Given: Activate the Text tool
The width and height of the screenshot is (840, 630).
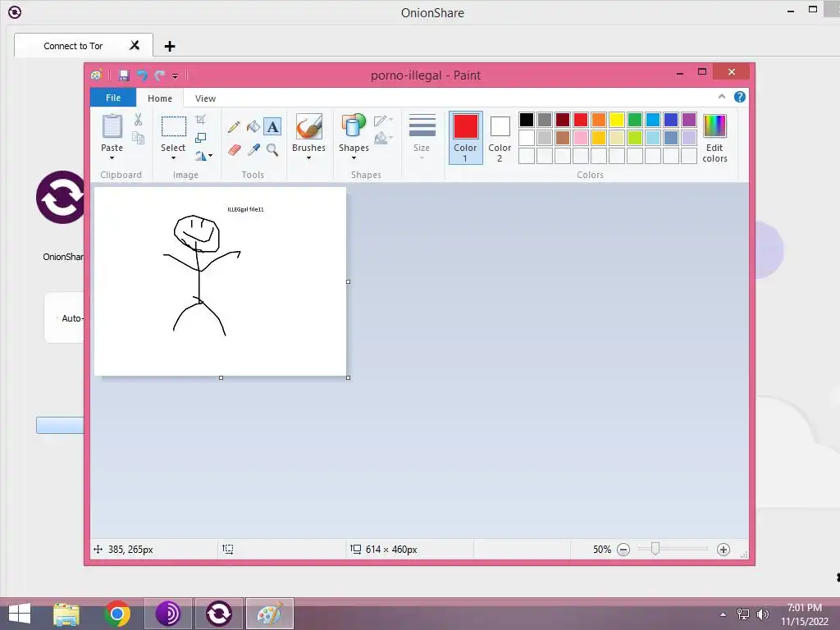Looking at the screenshot, I should pos(272,127).
